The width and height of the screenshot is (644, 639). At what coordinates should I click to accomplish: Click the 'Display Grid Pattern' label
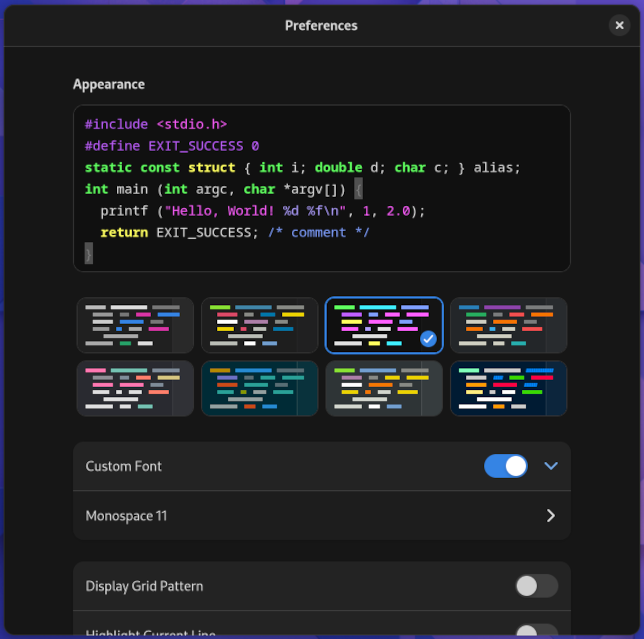click(x=144, y=586)
